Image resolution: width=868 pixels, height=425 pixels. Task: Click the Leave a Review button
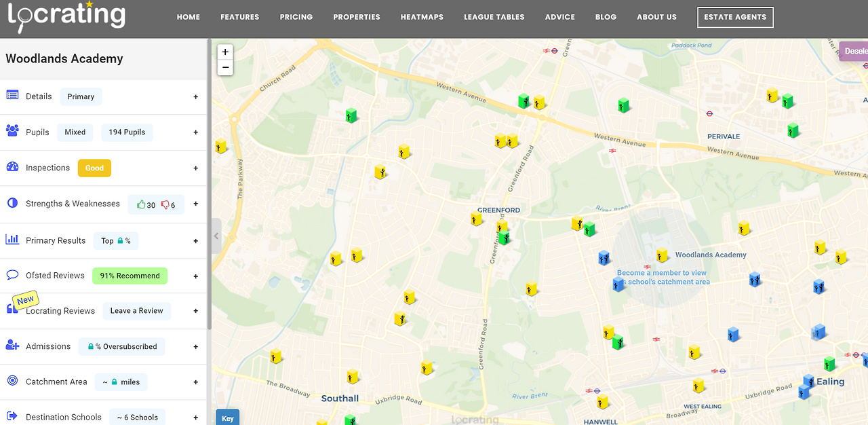coord(136,310)
